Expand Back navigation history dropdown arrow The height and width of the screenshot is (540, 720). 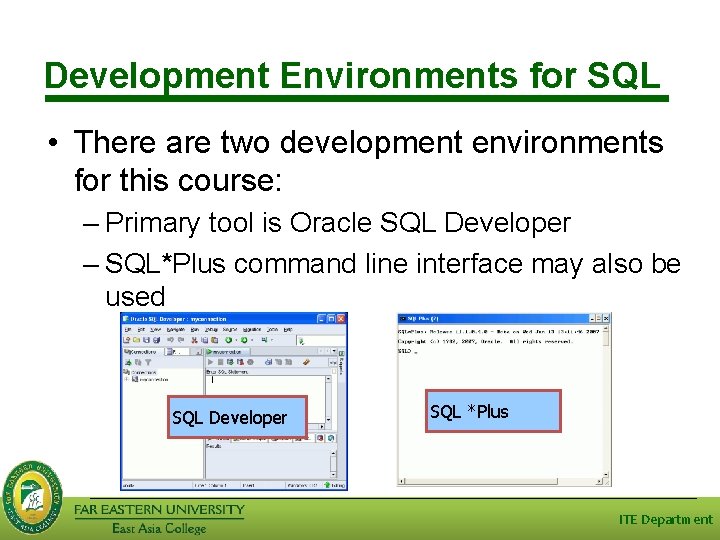tap(236, 340)
